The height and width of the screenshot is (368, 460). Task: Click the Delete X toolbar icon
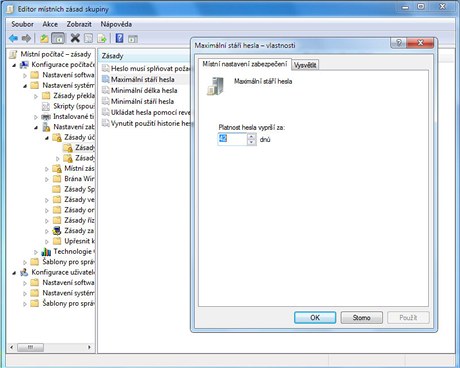[x=75, y=39]
